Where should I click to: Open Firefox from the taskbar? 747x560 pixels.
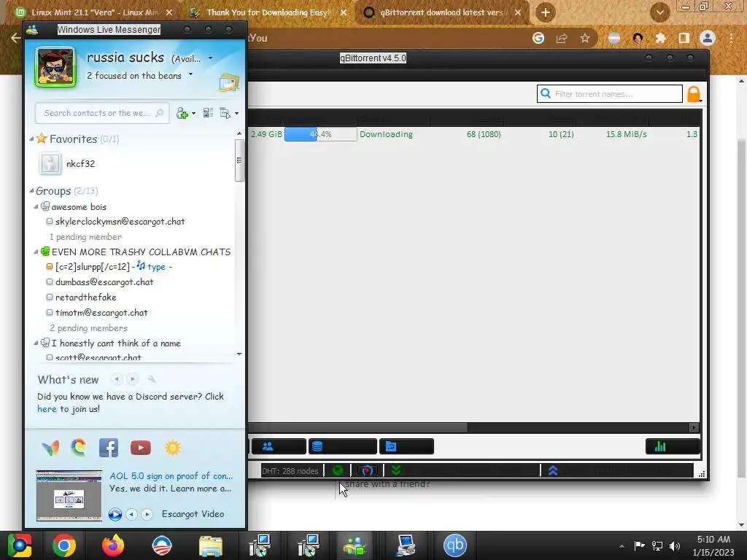tap(113, 545)
